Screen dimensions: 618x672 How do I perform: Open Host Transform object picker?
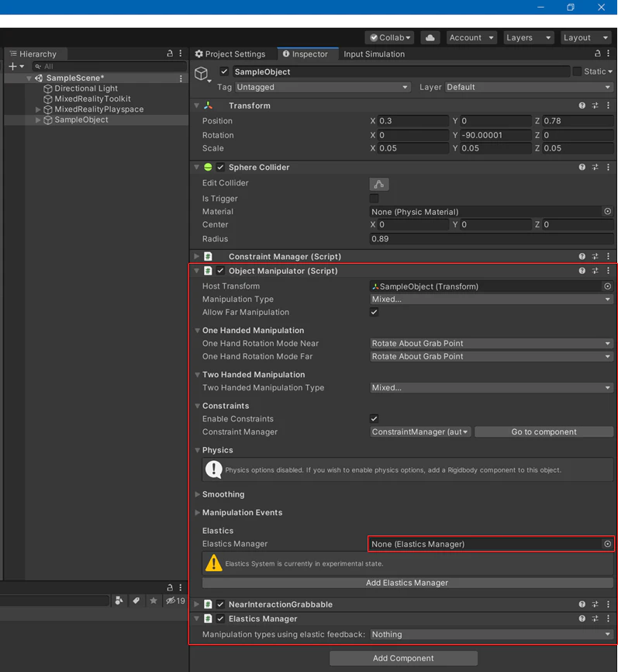pos(607,286)
